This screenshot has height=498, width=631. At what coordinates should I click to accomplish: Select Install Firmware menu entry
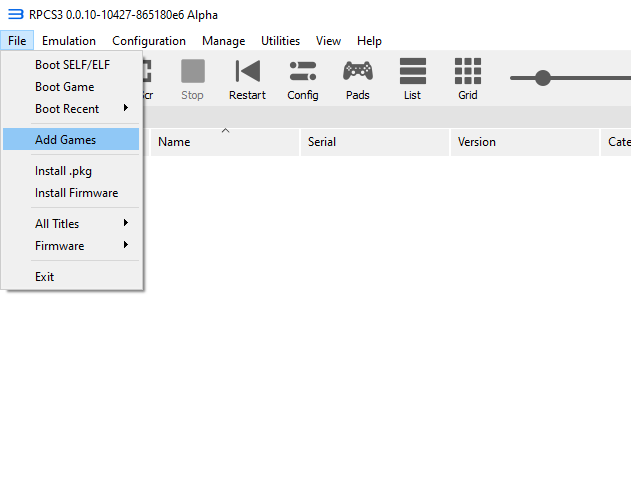[71, 193]
